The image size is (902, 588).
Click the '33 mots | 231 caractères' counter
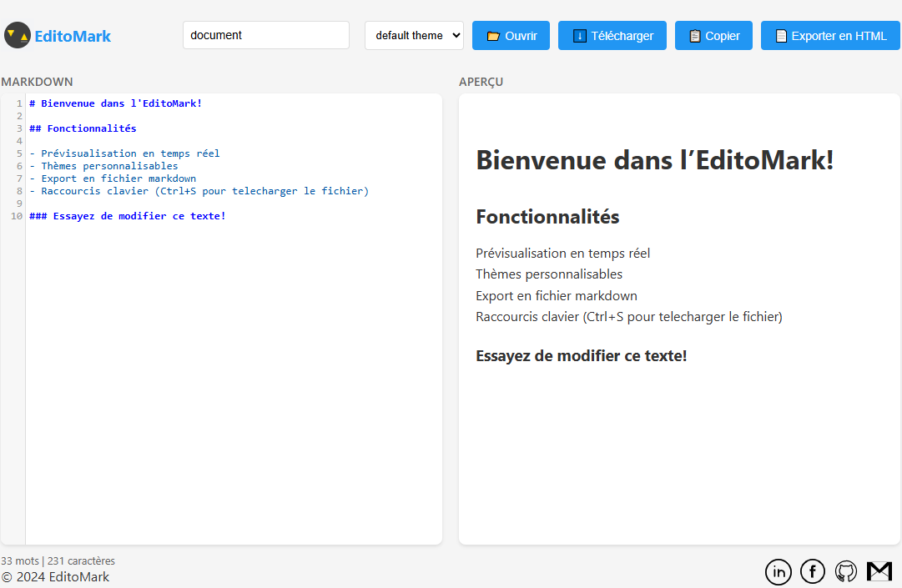click(58, 561)
